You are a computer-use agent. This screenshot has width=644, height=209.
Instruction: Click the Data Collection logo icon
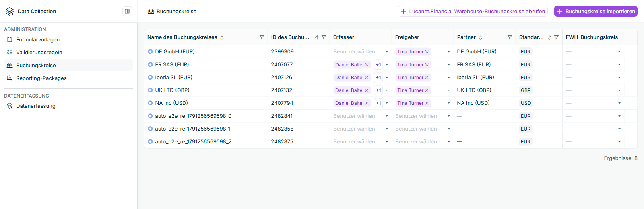click(x=10, y=11)
